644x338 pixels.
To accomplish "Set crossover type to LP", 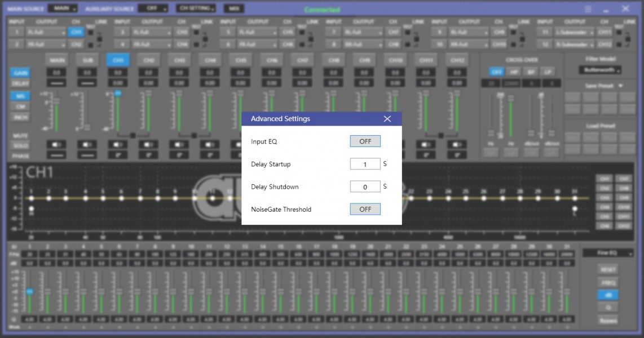I will [x=548, y=72].
